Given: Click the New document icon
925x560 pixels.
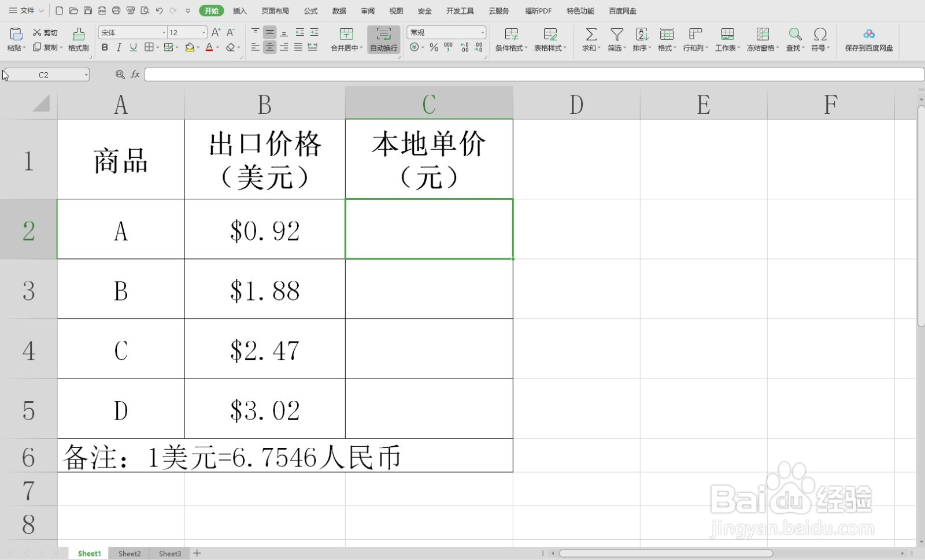Looking at the screenshot, I should 59,10.
